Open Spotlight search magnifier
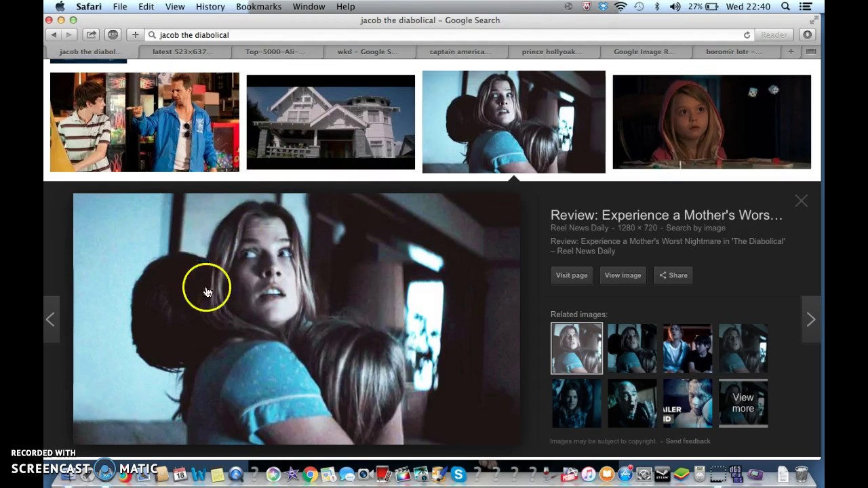The height and width of the screenshot is (488, 868). [x=785, y=7]
